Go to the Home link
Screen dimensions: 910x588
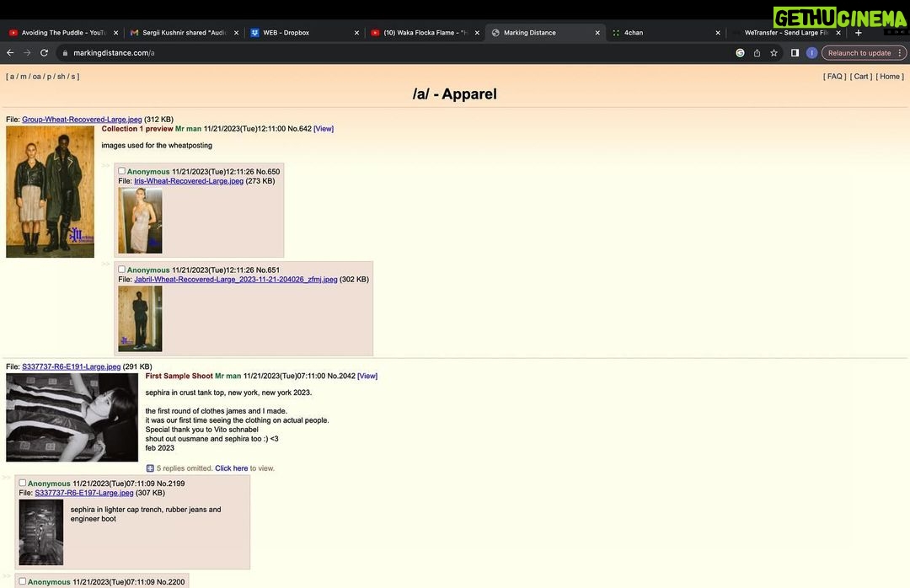890,77
